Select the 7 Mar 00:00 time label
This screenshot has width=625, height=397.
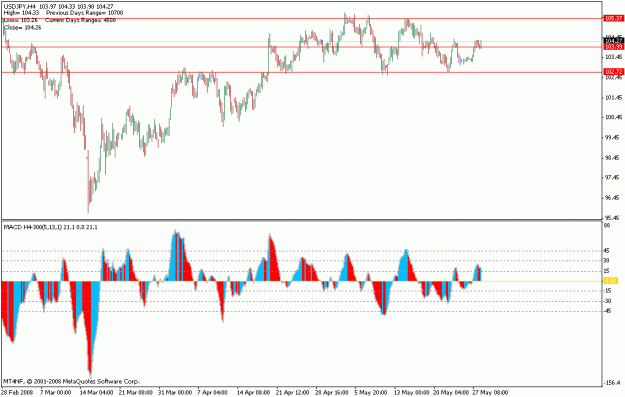56,393
